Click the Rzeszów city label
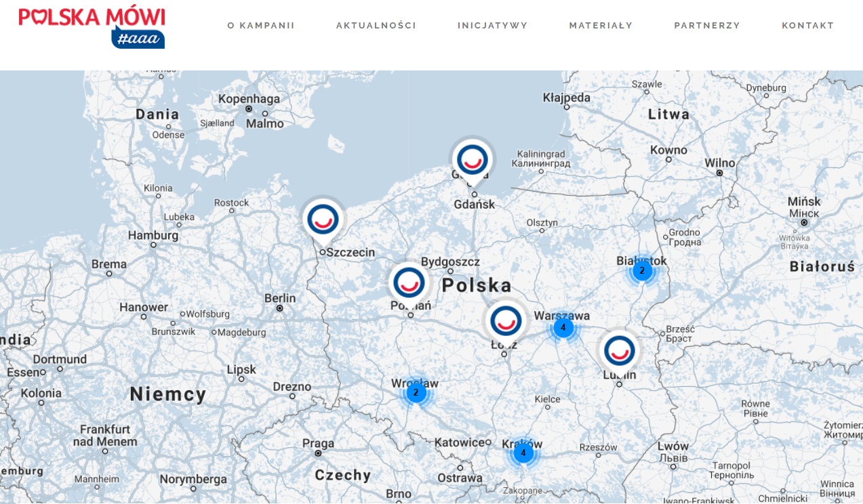Image resolution: width=863 pixels, height=504 pixels. (599, 447)
